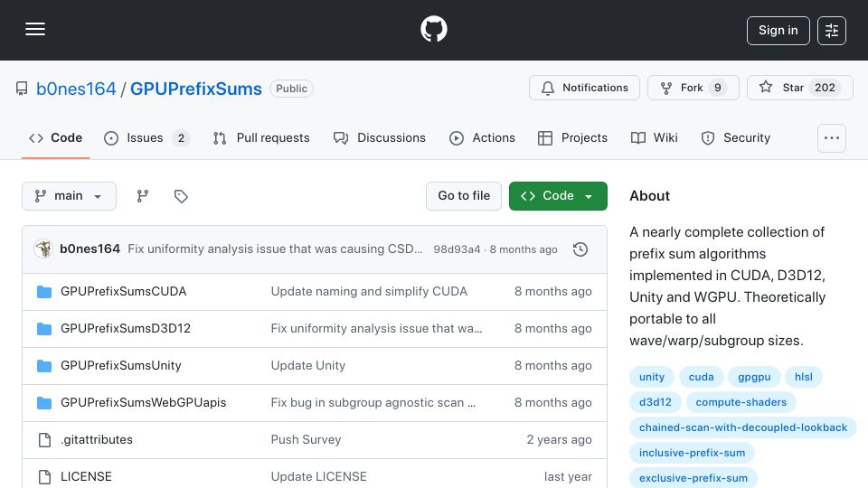Open the green Code dropdown
868x488 pixels.
pos(558,196)
